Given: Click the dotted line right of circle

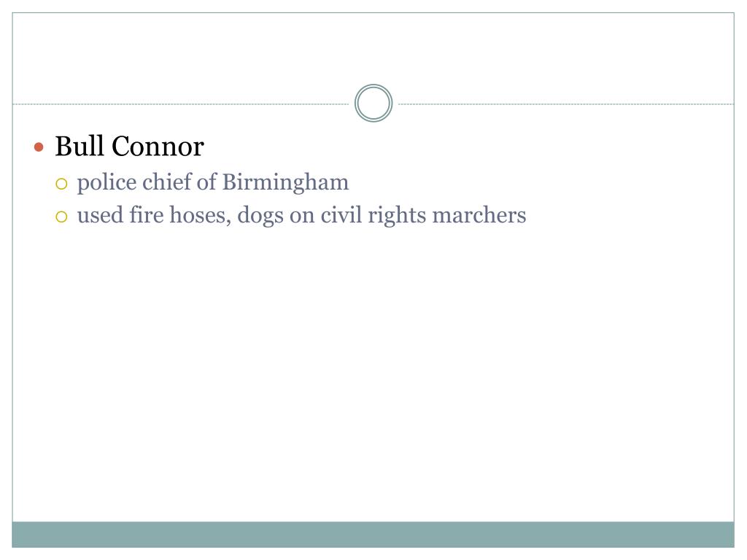Looking at the screenshot, I should pos(566,104).
